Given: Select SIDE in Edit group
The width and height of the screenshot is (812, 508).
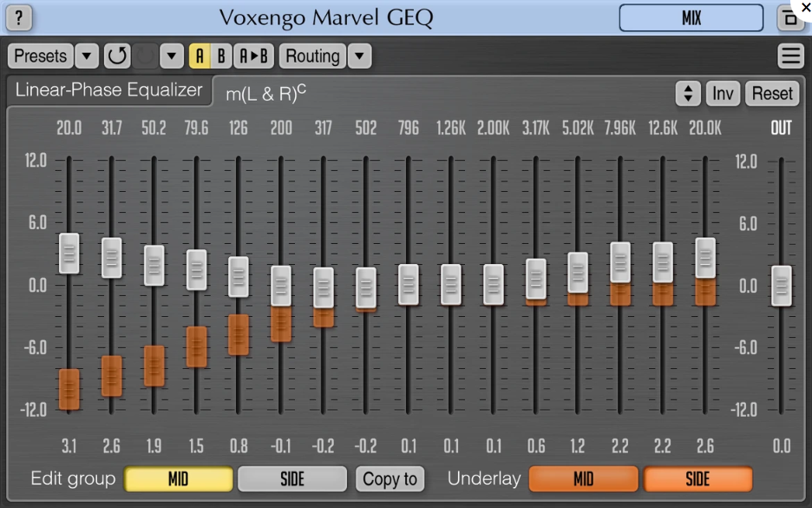Looking at the screenshot, I should click(292, 479).
